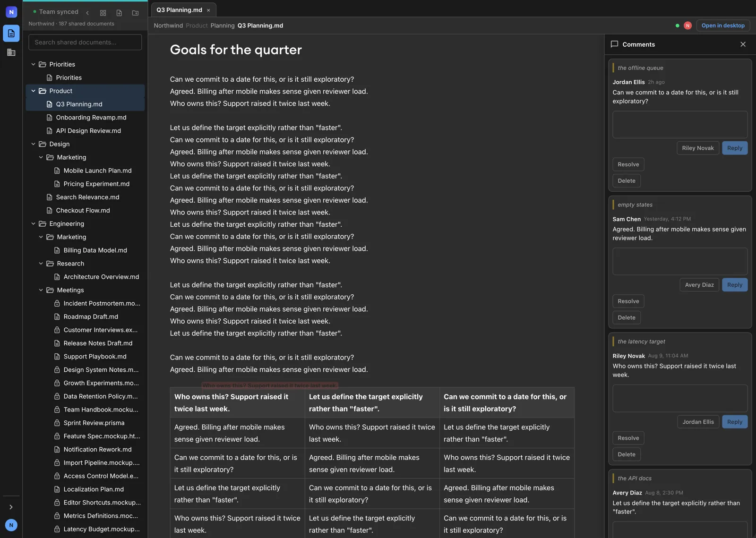Collapse the Priorities folder chevron
This screenshot has width=756, height=538.
33,64
